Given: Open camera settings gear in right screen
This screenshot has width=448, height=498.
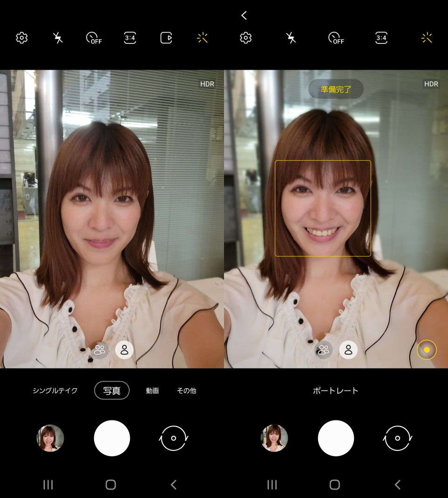Looking at the screenshot, I should 245,38.
